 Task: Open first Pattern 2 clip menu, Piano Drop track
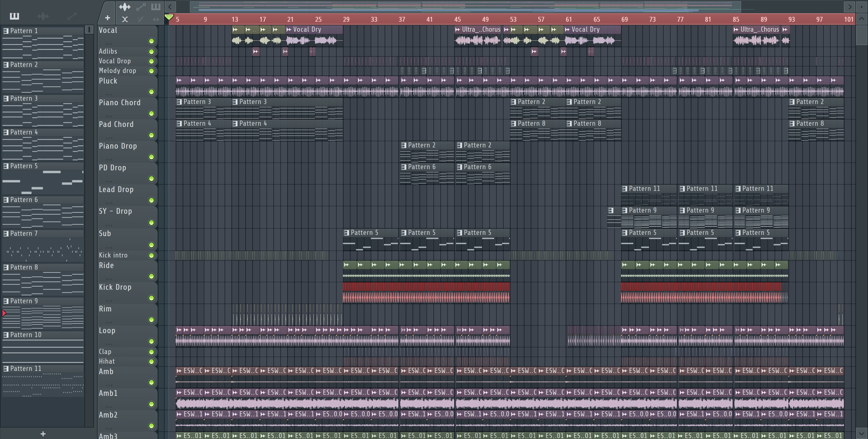pyautogui.click(x=404, y=145)
